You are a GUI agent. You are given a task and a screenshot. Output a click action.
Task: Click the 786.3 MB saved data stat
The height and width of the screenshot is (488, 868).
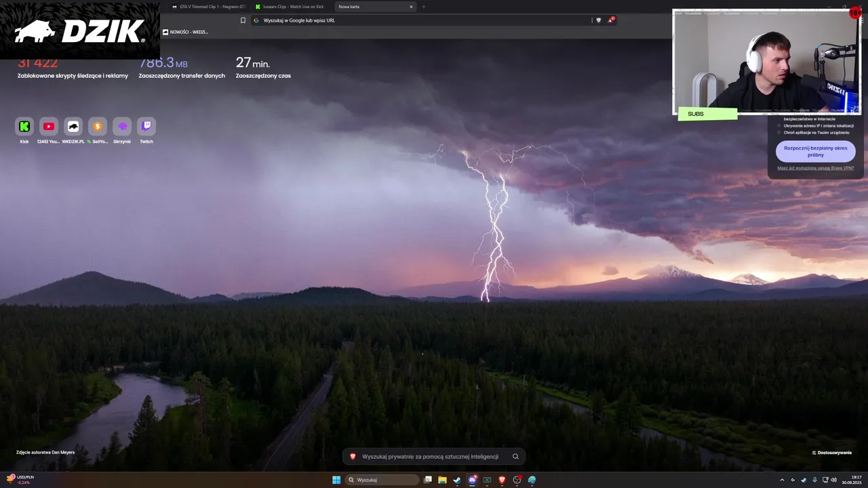163,63
